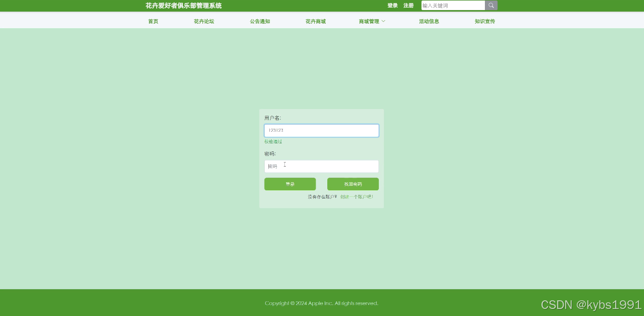Focus the 输入关键词 search box
The height and width of the screenshot is (316, 644).
453,6
